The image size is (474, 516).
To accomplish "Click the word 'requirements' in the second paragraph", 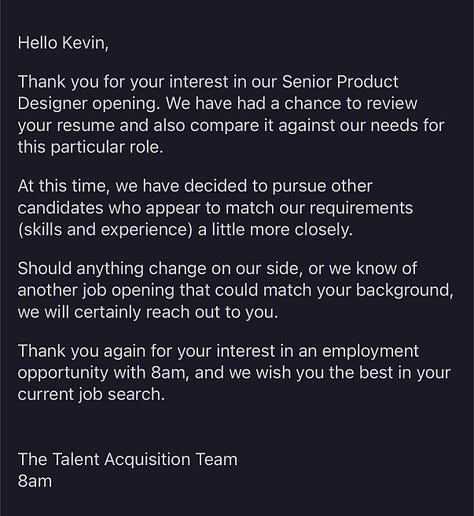I will coord(361,209).
